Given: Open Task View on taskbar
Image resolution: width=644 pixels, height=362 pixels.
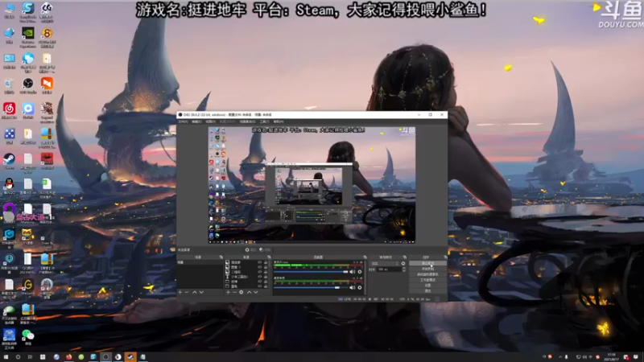Looking at the screenshot, I should click(30, 357).
